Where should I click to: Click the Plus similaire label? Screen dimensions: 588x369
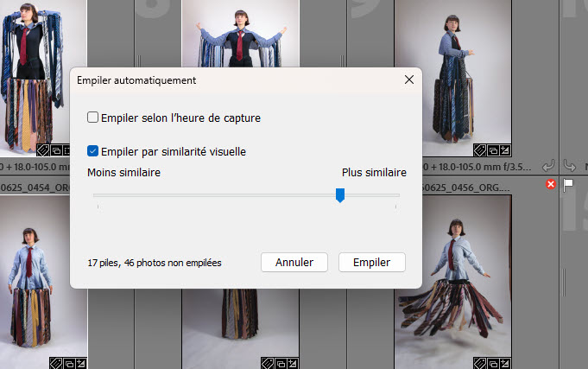(x=374, y=172)
